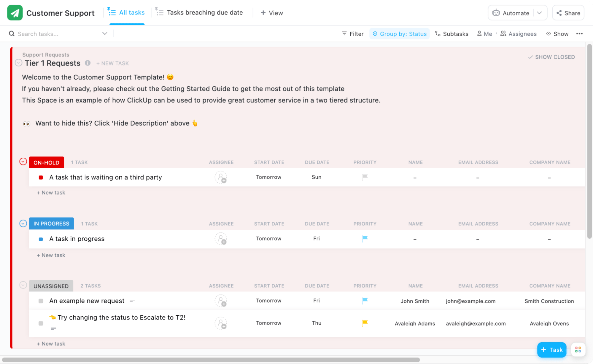Viewport: 593px width, 364px height.
Task: Expand the Group by Status dropdown
Action: (399, 33)
